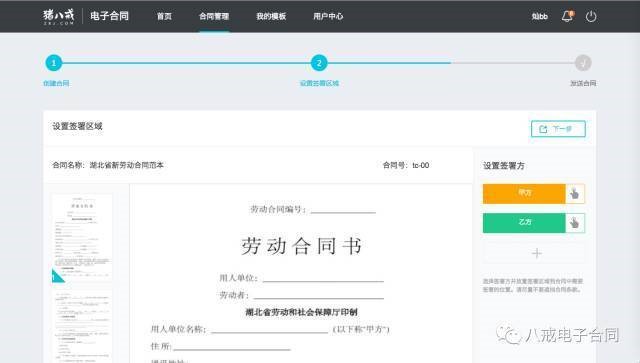
Task: Click step 2 设置签署区域 circle
Action: click(319, 63)
